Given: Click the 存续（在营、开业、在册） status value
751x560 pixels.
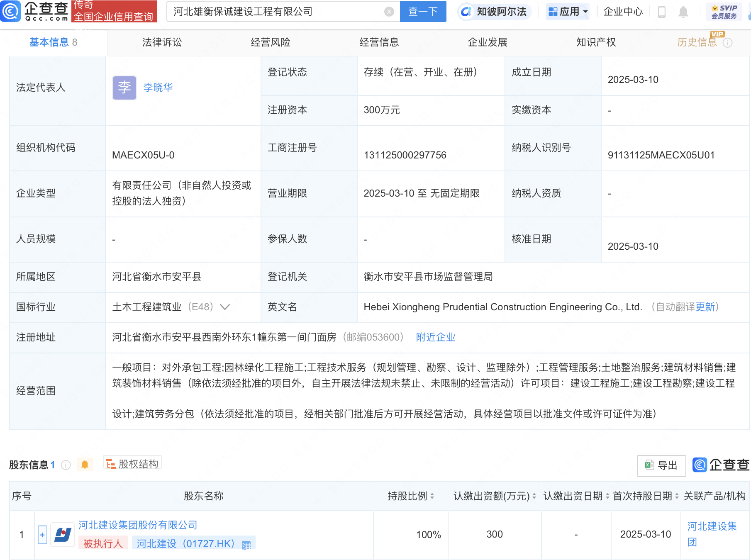Looking at the screenshot, I should click(x=423, y=72).
